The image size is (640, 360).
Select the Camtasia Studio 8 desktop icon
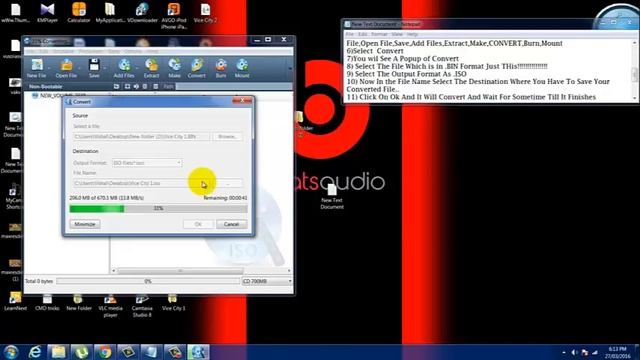[x=142, y=305]
